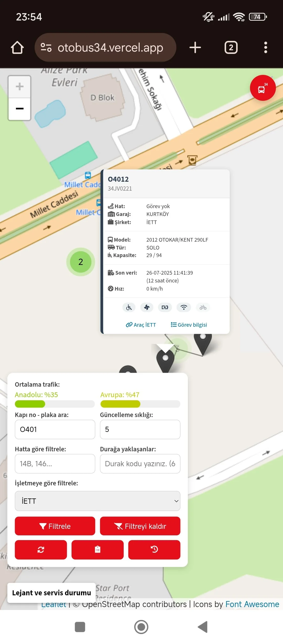Tap the USB charging icon in popup
Image resolution: width=283 pixels, height=644 pixels.
[x=165, y=307]
